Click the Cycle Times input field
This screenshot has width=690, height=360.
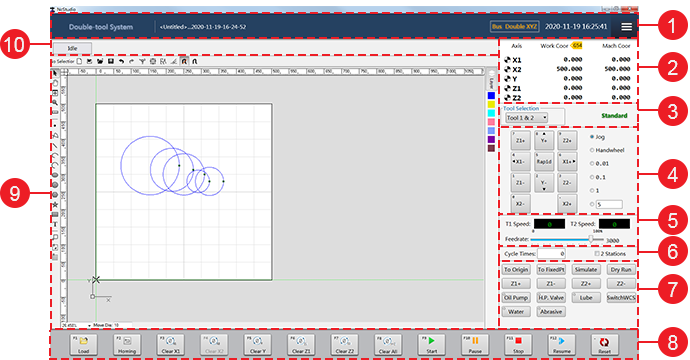pos(551,253)
